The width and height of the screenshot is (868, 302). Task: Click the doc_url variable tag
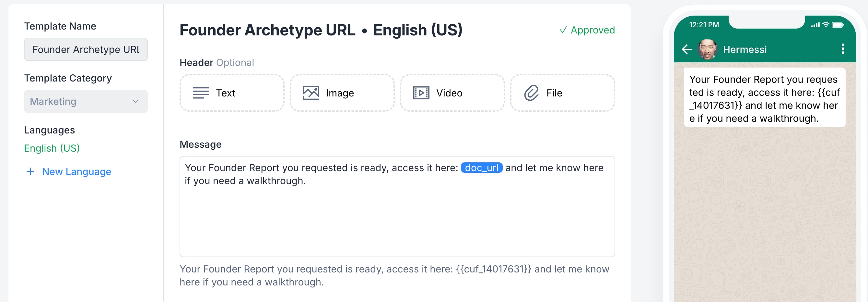(481, 168)
